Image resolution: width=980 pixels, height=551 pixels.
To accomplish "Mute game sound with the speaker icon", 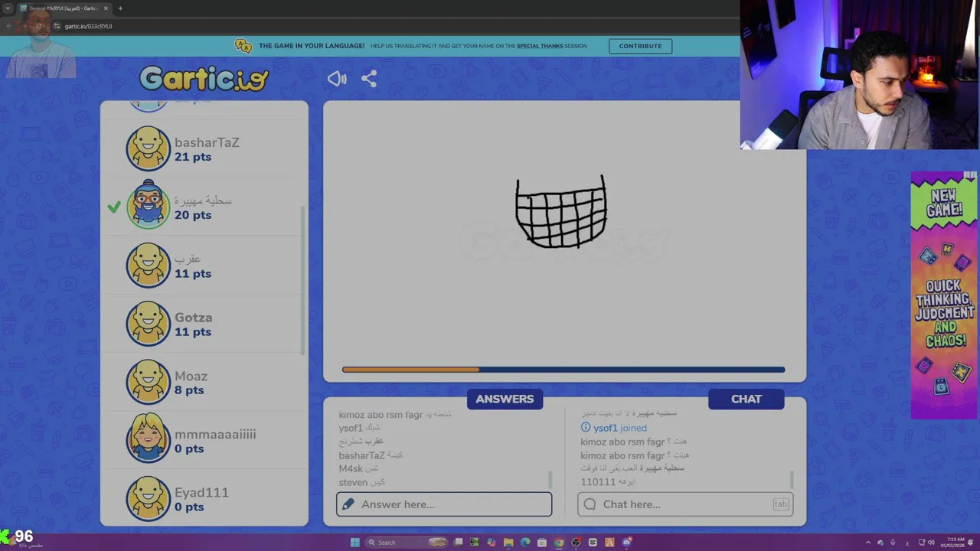I will point(337,79).
